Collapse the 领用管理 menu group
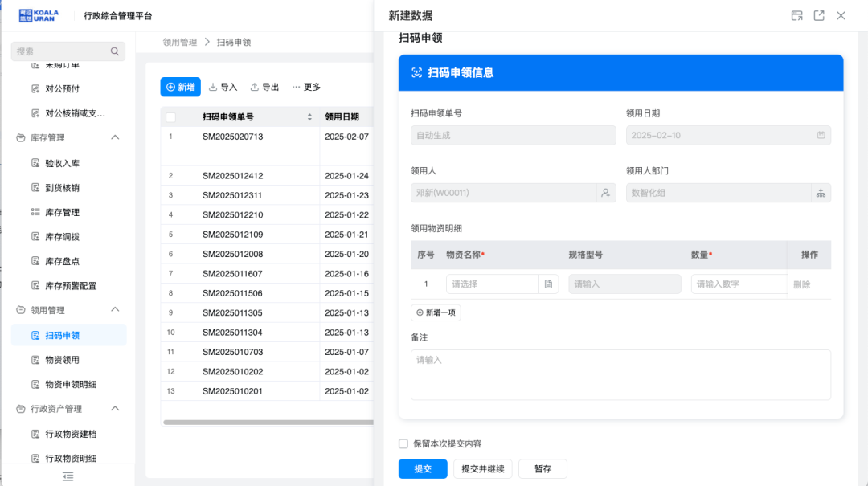The height and width of the screenshot is (486, 868). click(x=115, y=310)
